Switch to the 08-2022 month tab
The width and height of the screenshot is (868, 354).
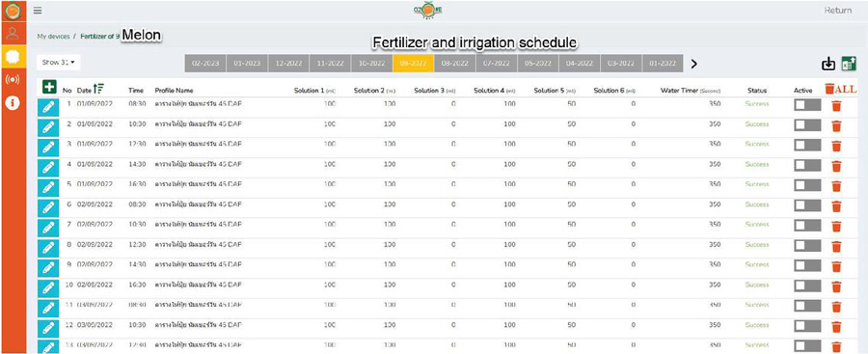pyautogui.click(x=454, y=63)
